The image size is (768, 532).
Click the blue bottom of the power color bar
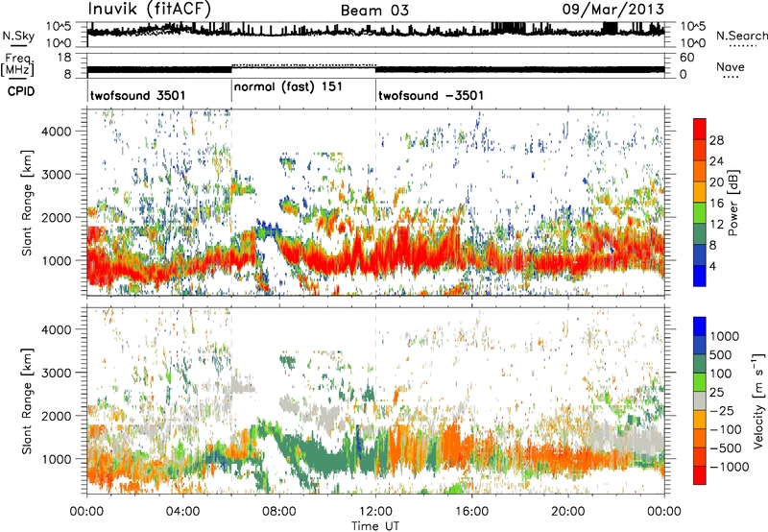(x=700, y=276)
